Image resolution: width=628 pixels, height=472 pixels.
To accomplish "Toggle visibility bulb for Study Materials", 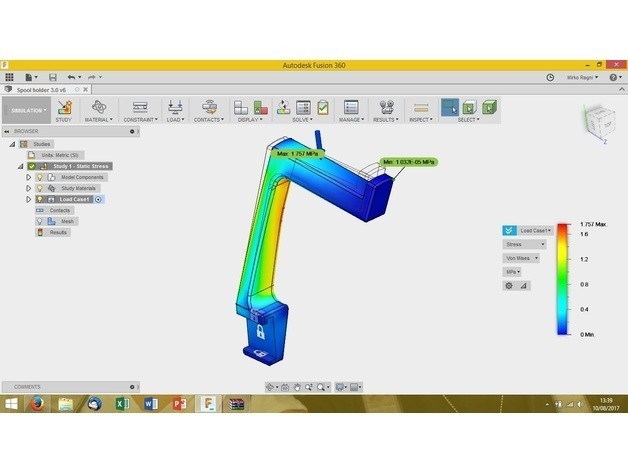I will [40, 188].
